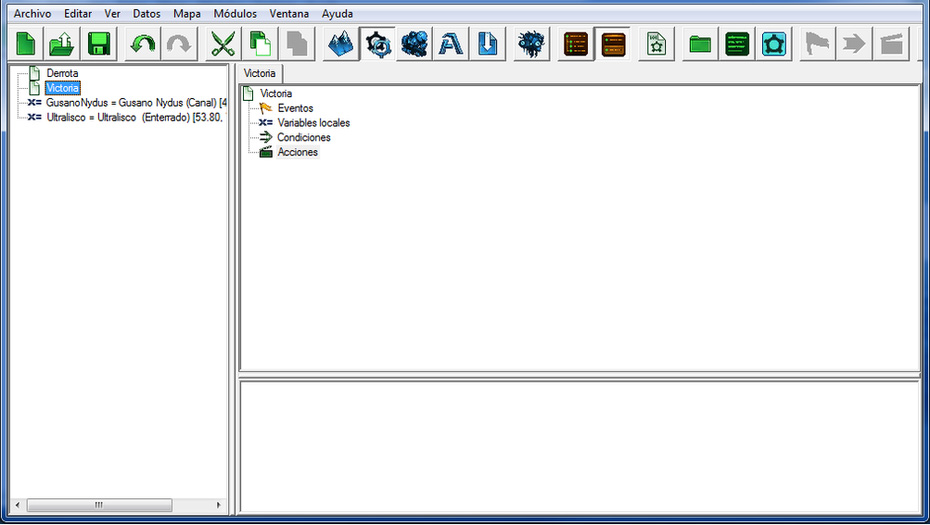
Task: Click the green New folder toolbar icon
Action: coord(700,44)
